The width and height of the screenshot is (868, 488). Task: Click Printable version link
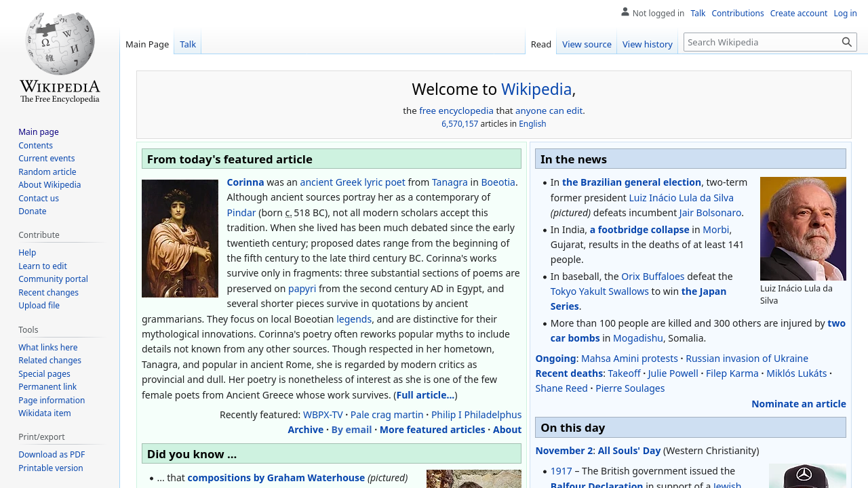tap(51, 468)
